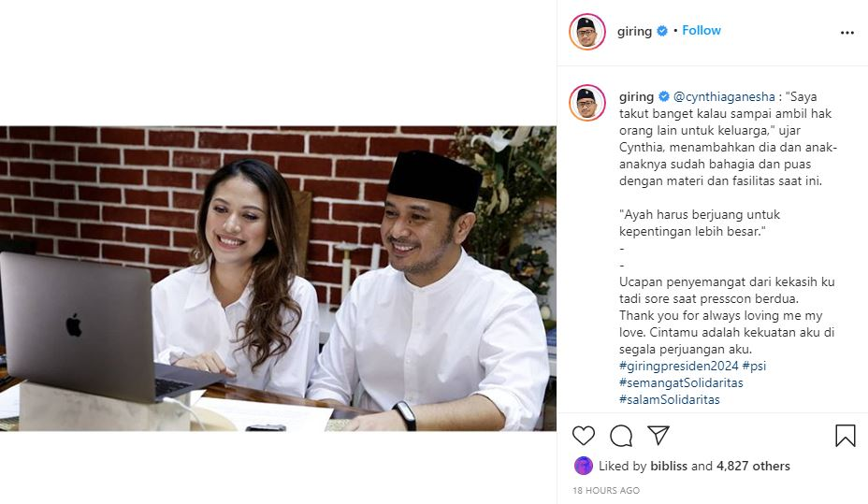
Task: Share post via paper plane icon
Action: [x=658, y=436]
